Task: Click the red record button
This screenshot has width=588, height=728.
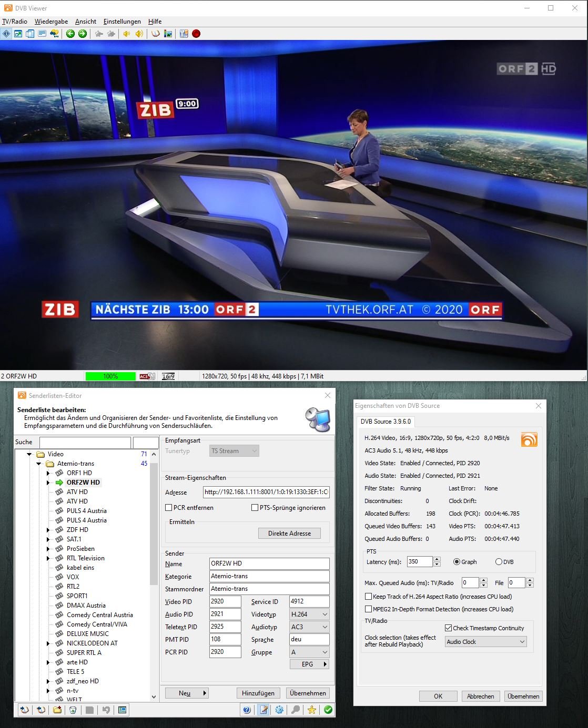Action: tap(196, 34)
